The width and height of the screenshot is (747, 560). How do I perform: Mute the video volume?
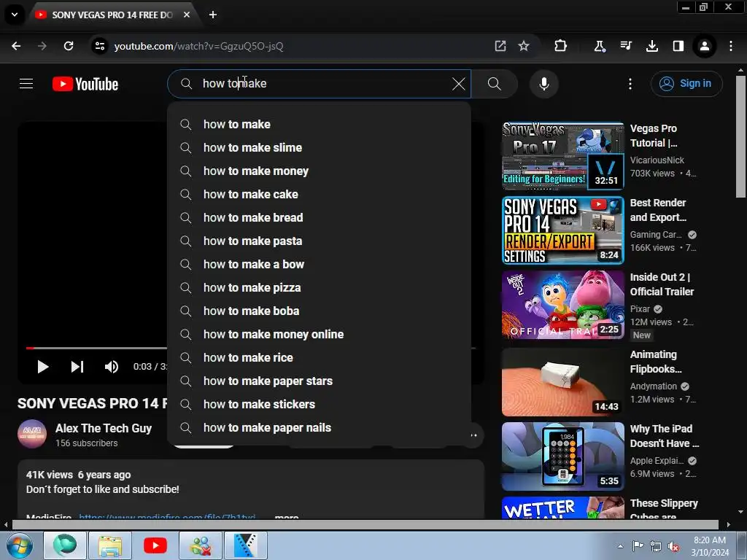(x=112, y=367)
